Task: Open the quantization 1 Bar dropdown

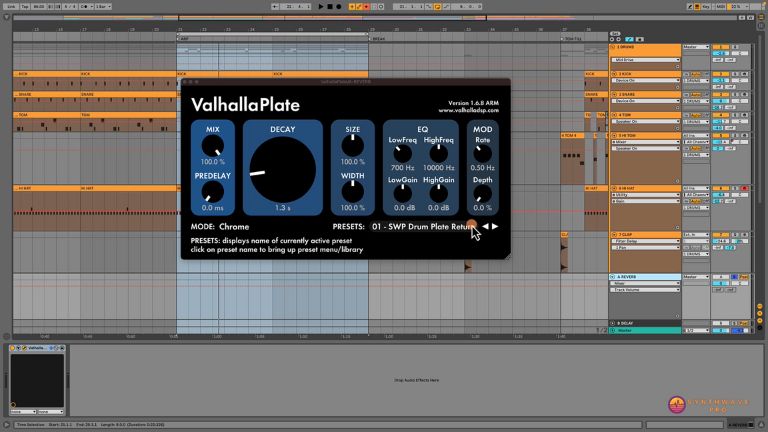Action: 103,6
